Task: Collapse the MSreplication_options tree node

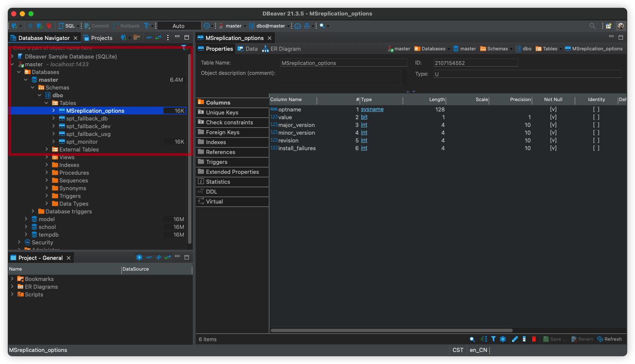Action: (53, 111)
